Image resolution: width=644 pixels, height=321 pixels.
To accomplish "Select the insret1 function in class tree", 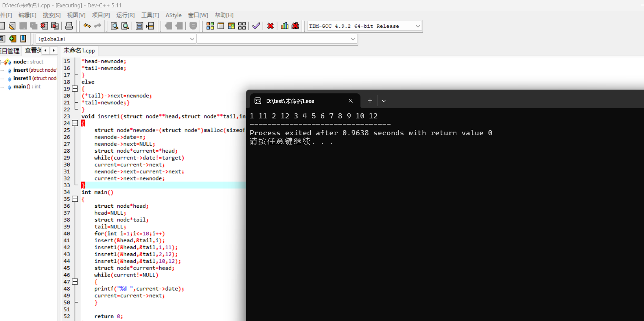I will click(x=35, y=78).
